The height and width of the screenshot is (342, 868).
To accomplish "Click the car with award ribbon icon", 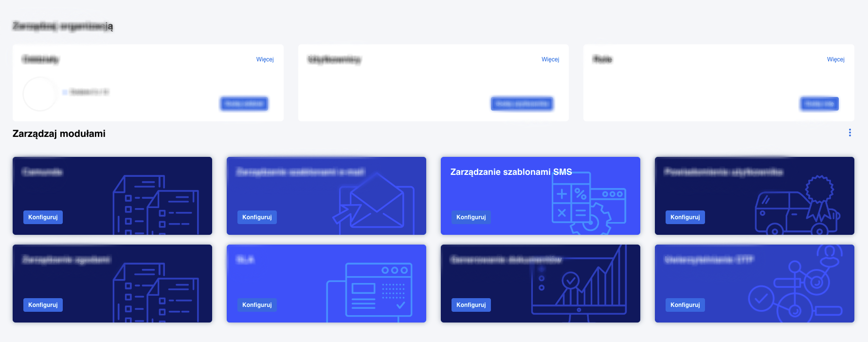I will pos(797,207).
